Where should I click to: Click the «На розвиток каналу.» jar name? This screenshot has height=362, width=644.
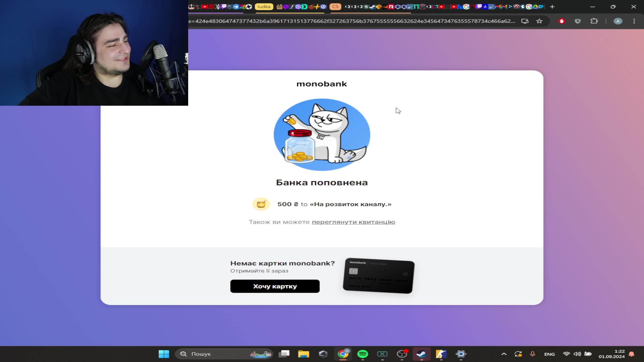351,204
